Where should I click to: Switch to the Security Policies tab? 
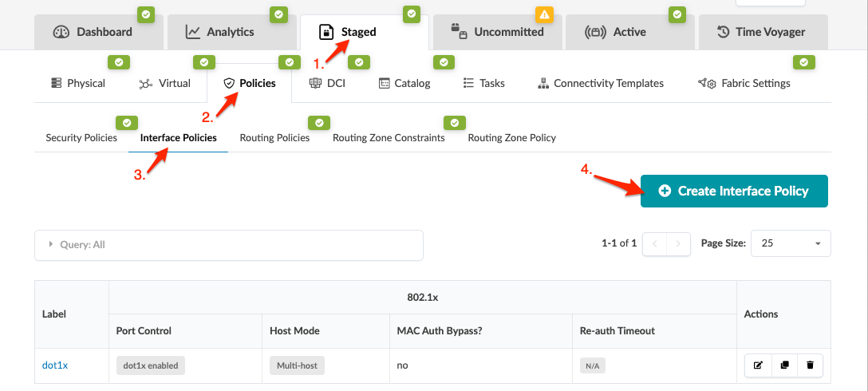[81, 138]
